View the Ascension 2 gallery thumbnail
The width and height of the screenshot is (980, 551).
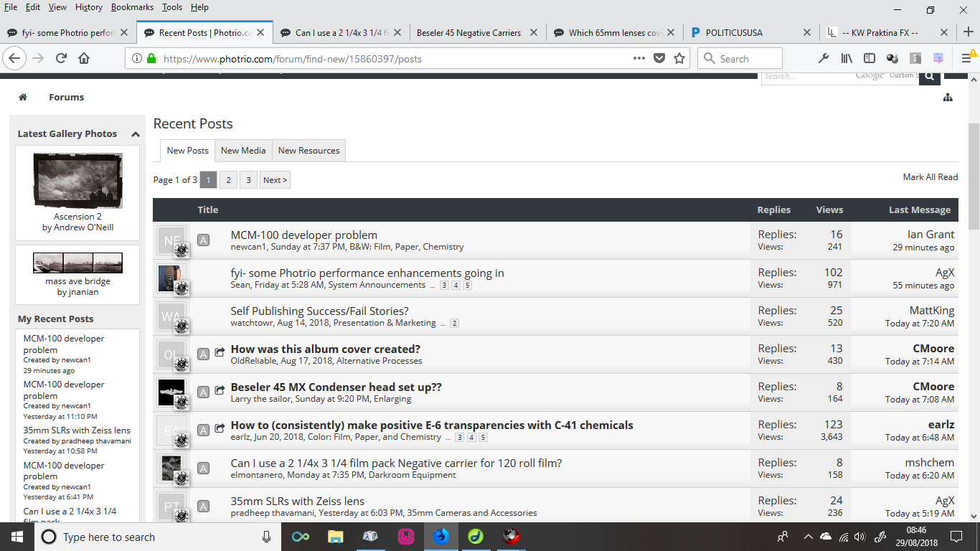tap(77, 181)
